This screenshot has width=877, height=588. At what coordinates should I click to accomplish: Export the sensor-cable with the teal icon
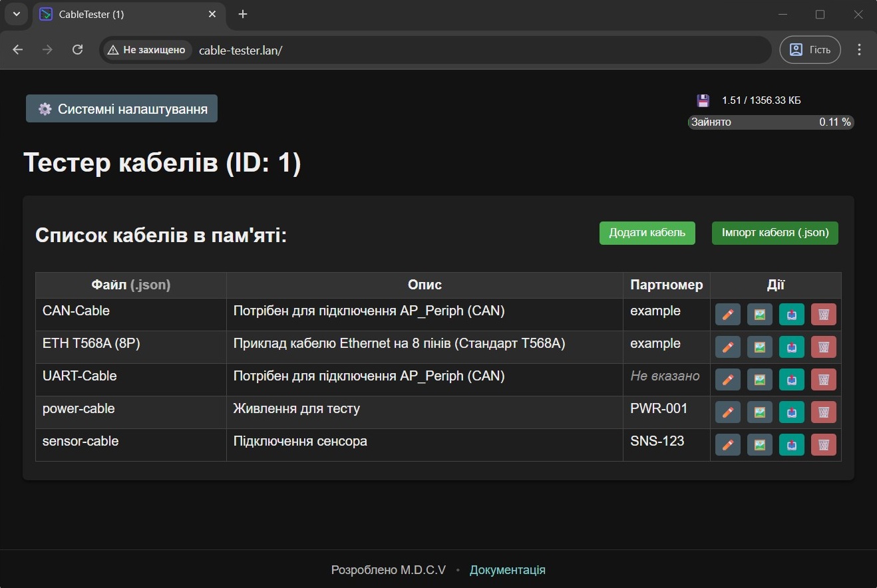[791, 445]
